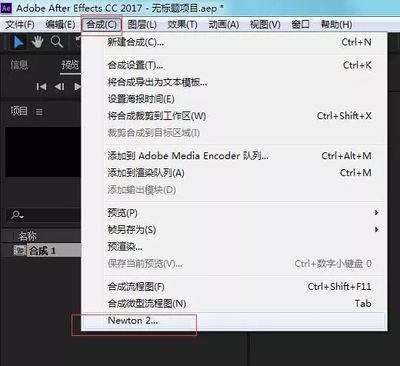Choose 添加到渲染队列(A) entry

coord(234,173)
